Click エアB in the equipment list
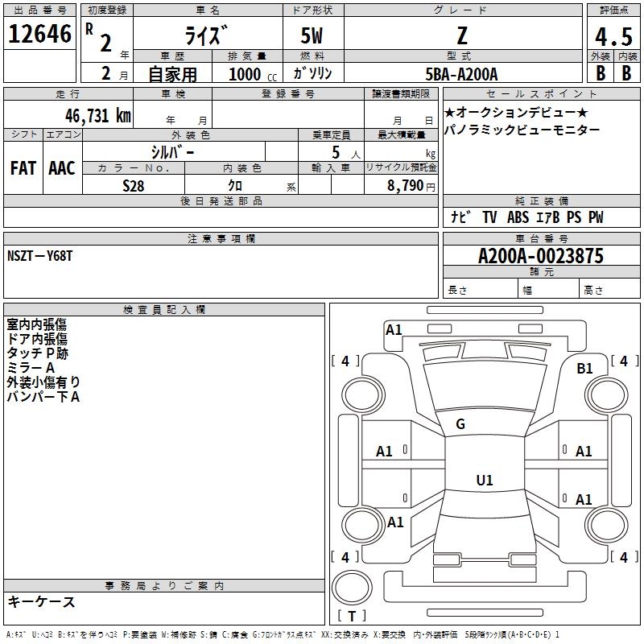The image size is (644, 644). click(548, 217)
